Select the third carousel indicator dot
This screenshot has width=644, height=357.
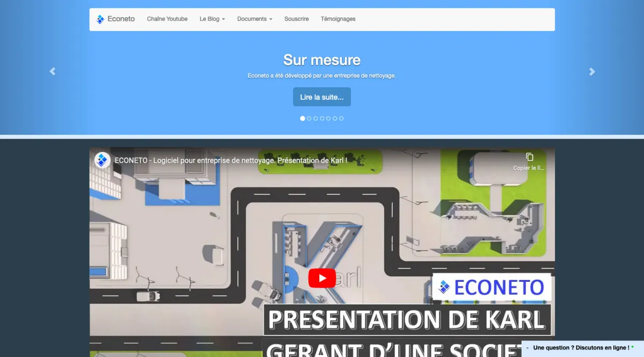(316, 118)
